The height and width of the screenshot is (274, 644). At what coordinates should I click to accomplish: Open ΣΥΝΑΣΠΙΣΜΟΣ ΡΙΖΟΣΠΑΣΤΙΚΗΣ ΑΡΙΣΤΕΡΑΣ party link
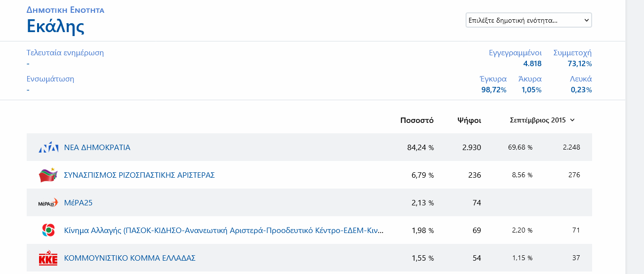click(139, 175)
